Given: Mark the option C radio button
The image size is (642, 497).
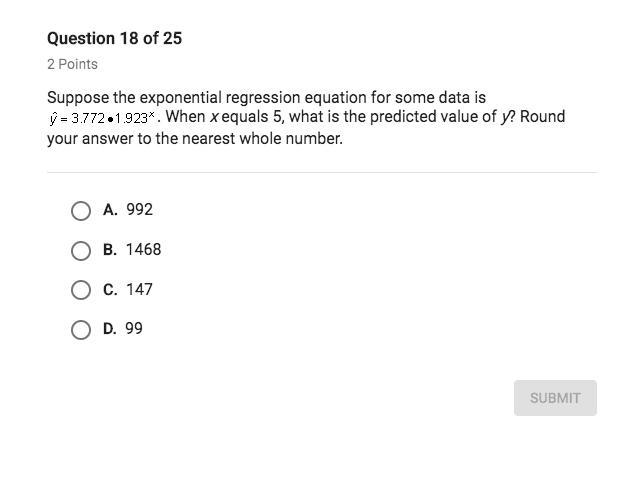Looking at the screenshot, I should click(81, 290).
